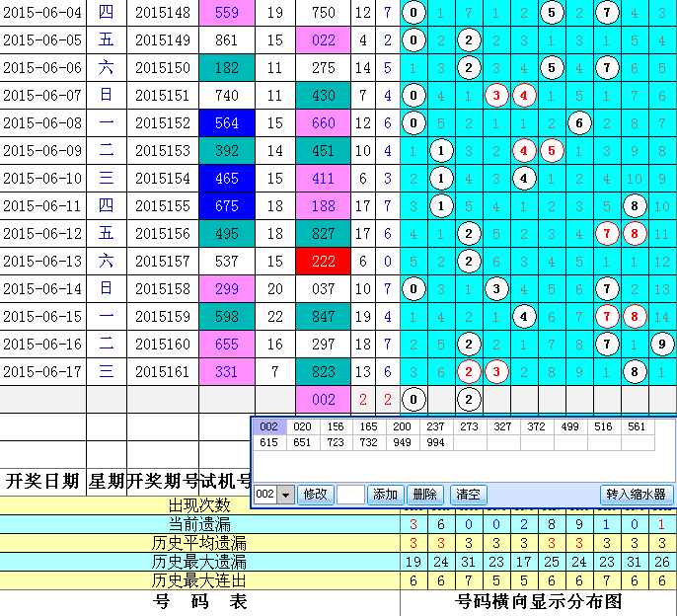Select number 651 in the list
677x616 pixels.
pos(303,442)
